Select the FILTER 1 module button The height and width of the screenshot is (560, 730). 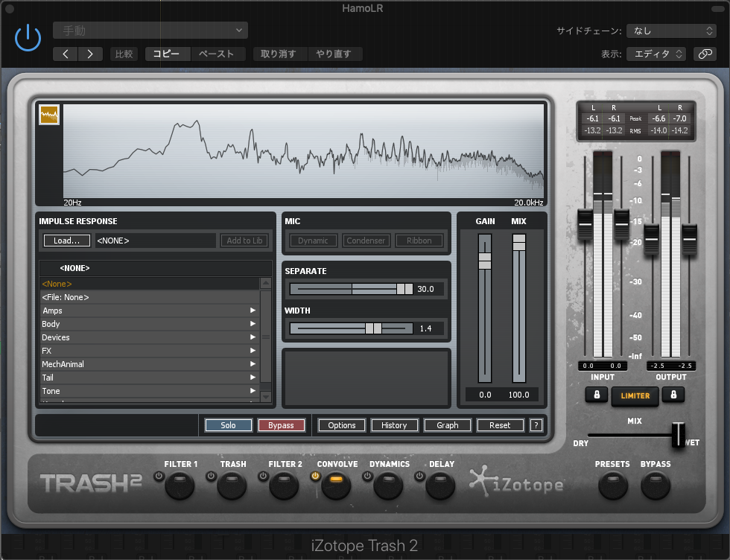point(180,486)
